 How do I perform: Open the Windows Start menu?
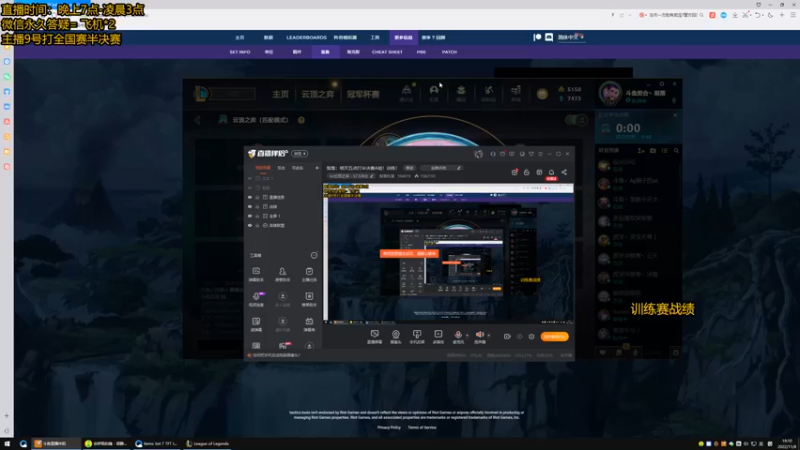(7, 444)
